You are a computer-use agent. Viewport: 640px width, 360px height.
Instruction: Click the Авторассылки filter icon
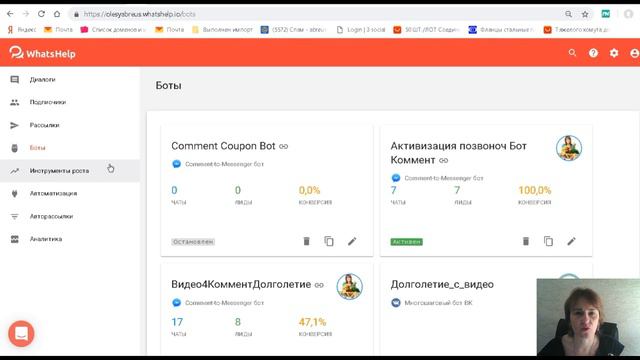[15, 217]
